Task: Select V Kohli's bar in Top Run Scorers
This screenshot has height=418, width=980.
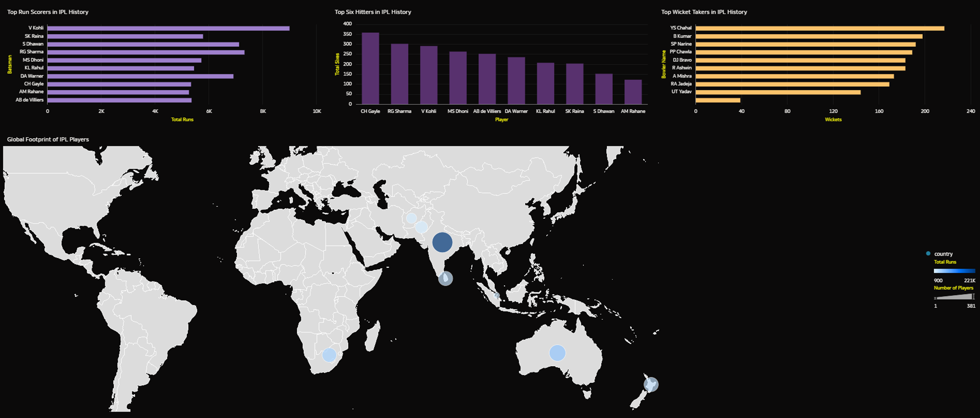Action: point(168,28)
